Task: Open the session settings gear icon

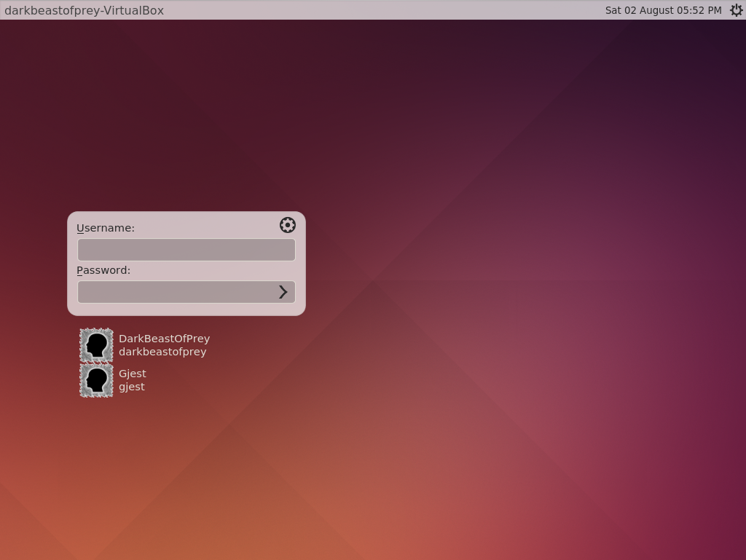Action: 287,225
